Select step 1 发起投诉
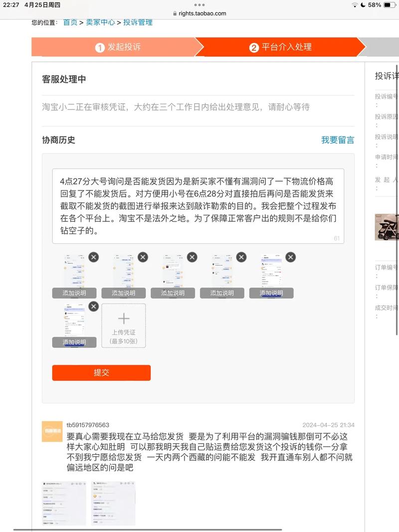The height and width of the screenshot is (532, 399). tap(118, 47)
